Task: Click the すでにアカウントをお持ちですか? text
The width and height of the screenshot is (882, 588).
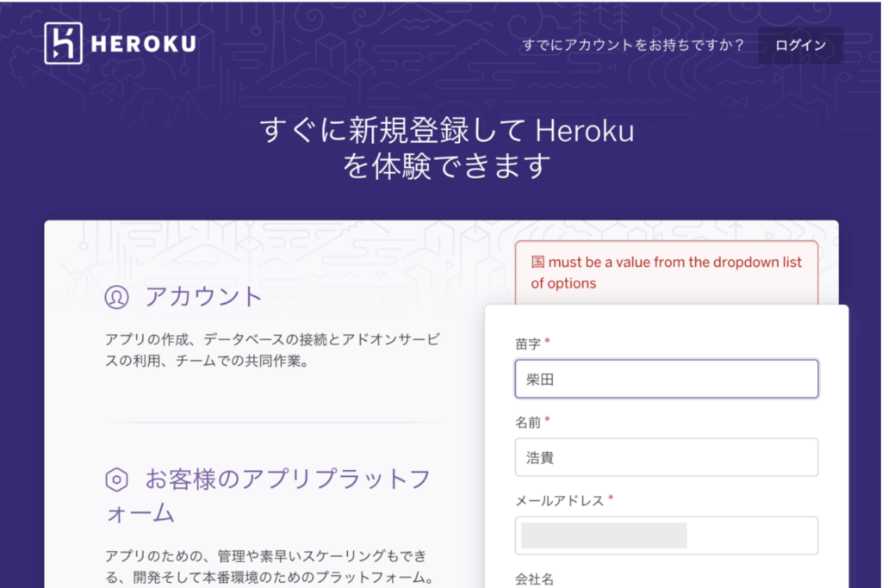Action: 633,45
